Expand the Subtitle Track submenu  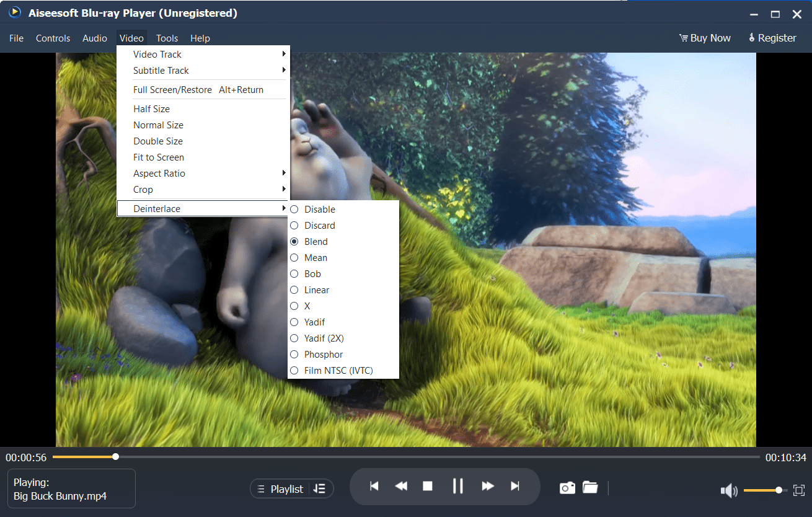coord(203,71)
